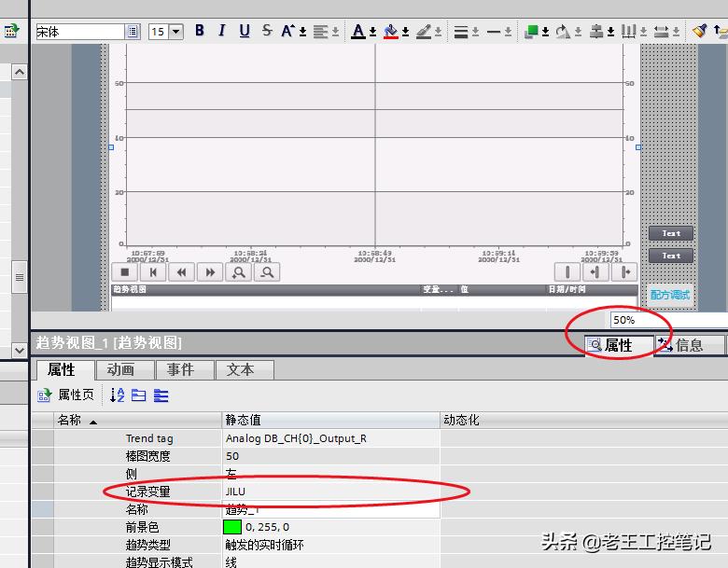Click the green 前景色 color swatch

click(x=232, y=527)
